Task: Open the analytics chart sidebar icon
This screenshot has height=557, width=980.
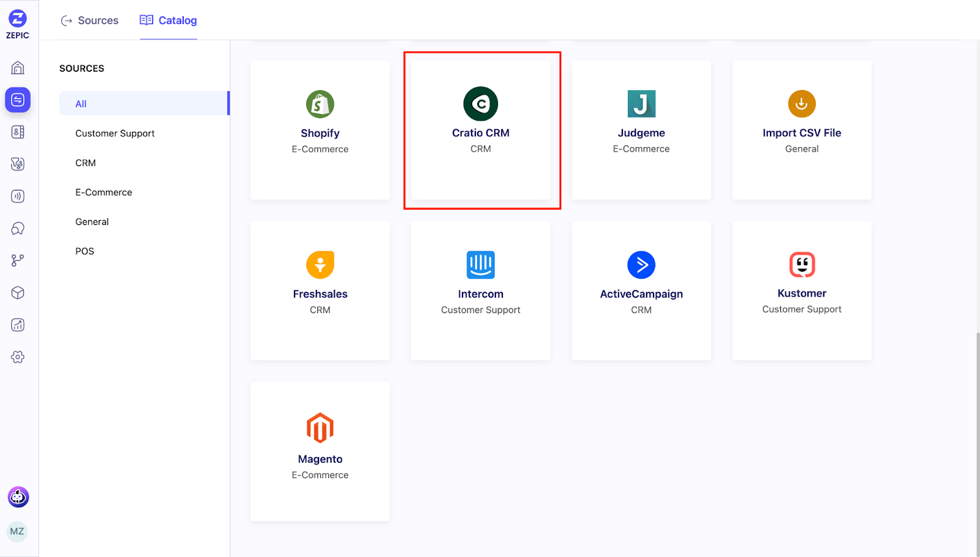Action: click(18, 325)
